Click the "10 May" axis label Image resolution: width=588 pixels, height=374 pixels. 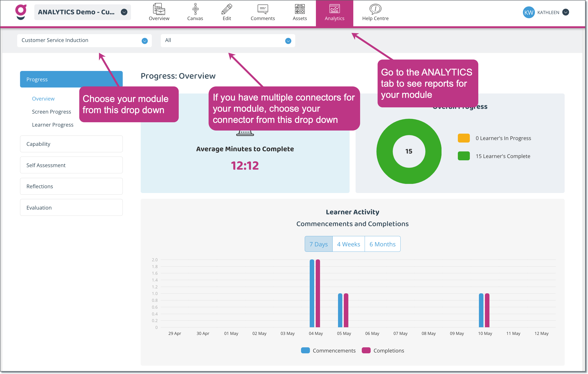point(485,333)
